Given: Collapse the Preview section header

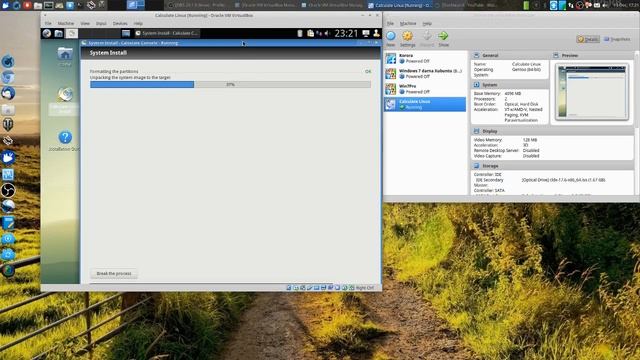Looking at the screenshot, I should click(592, 56).
